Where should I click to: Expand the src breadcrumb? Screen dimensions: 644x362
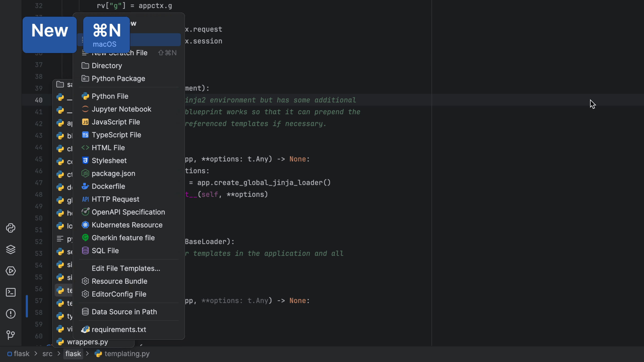(x=47, y=354)
